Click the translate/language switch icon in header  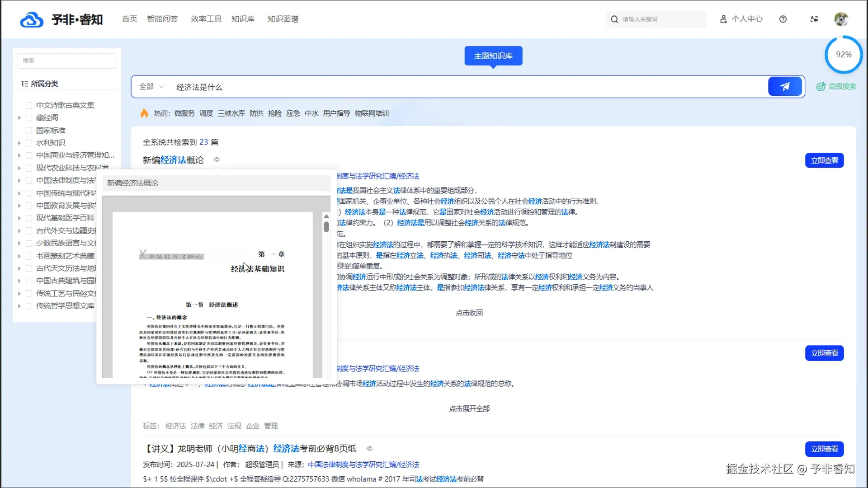click(814, 19)
